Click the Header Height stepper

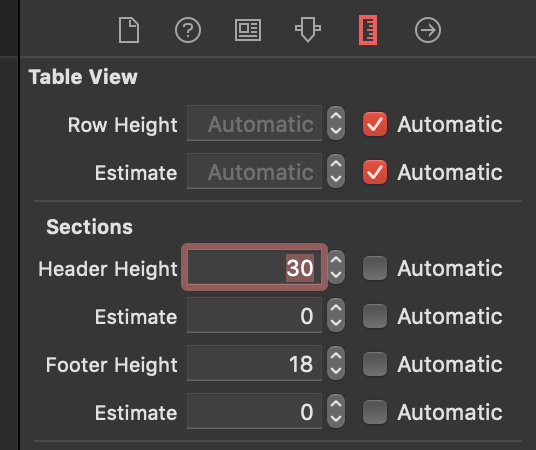[x=336, y=267]
